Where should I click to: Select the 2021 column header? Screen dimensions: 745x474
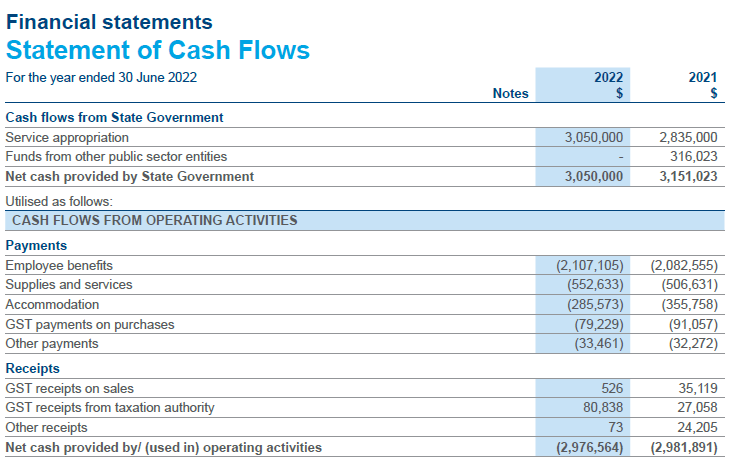pos(702,77)
